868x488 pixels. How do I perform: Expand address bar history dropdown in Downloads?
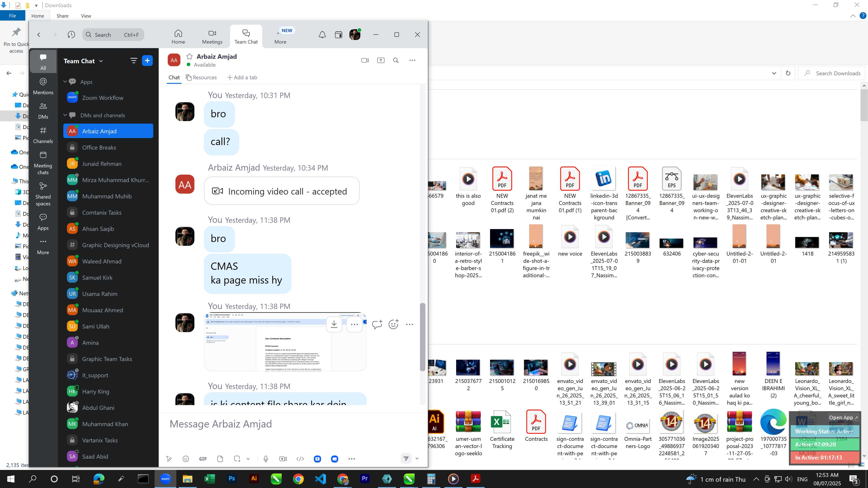tap(774, 73)
